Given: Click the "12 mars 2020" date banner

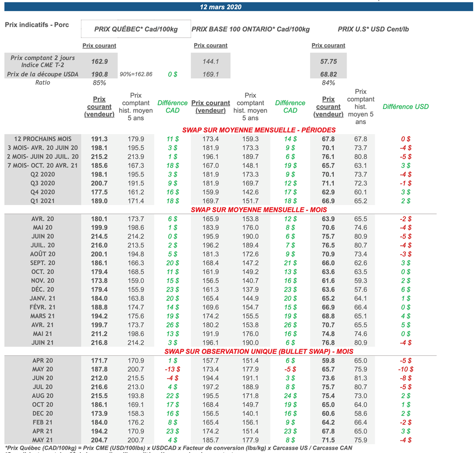Looking at the screenshot, I should pos(221,7).
